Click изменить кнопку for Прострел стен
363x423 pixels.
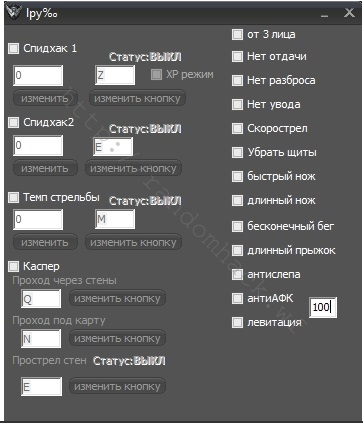point(117,386)
